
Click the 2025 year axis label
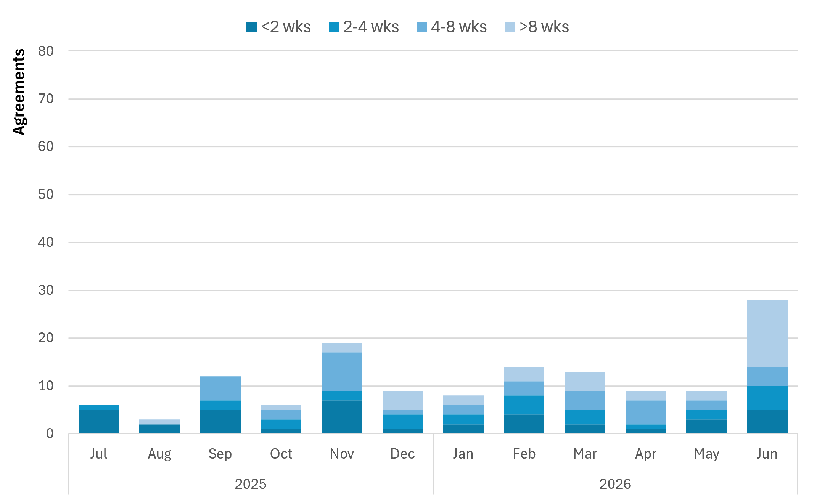click(x=251, y=484)
